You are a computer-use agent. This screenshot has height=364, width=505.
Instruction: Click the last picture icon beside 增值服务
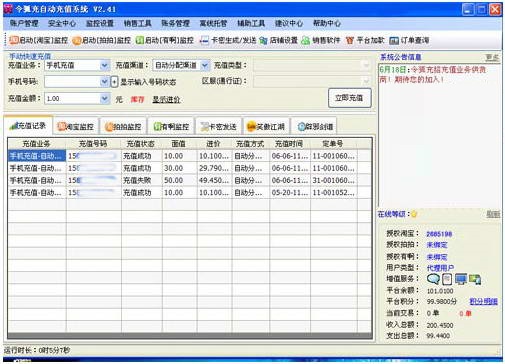pyautogui.click(x=475, y=279)
